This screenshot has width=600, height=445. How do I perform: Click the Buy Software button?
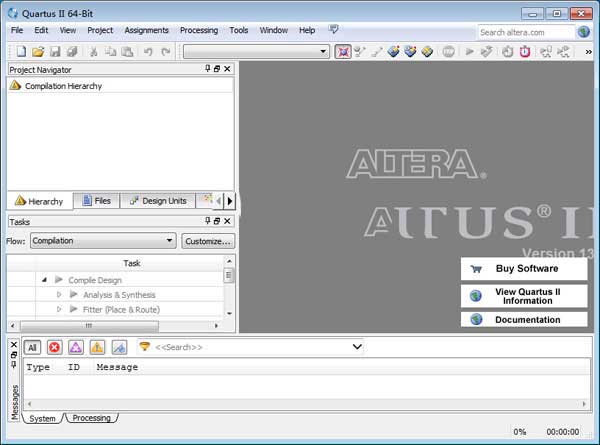(524, 269)
